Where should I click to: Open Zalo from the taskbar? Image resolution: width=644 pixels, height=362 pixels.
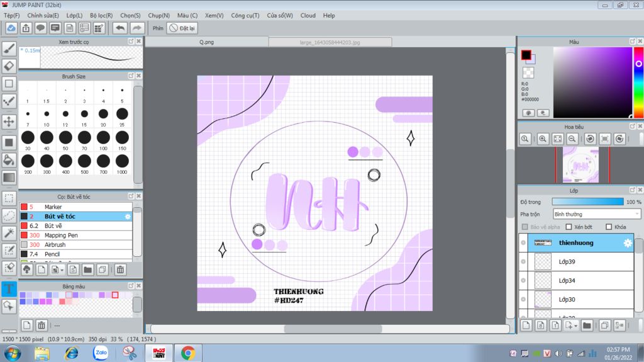coord(101,353)
